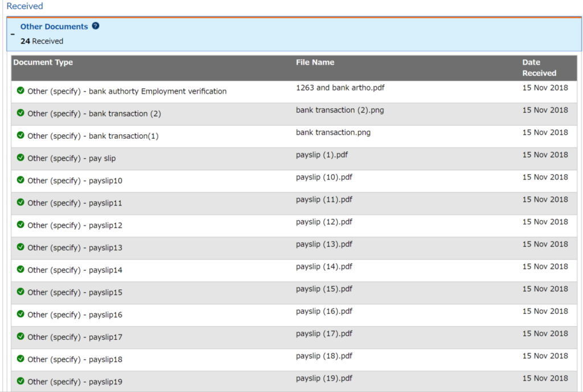Click the help icon beside Other Documents
The width and height of the screenshot is (583, 392).
[x=96, y=26]
